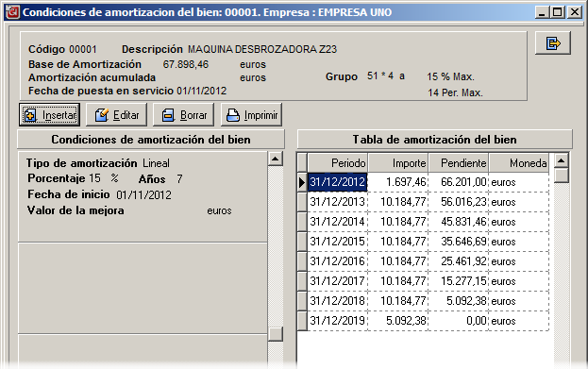Click the Periodo column header
This screenshot has width=588, height=369.
point(338,163)
